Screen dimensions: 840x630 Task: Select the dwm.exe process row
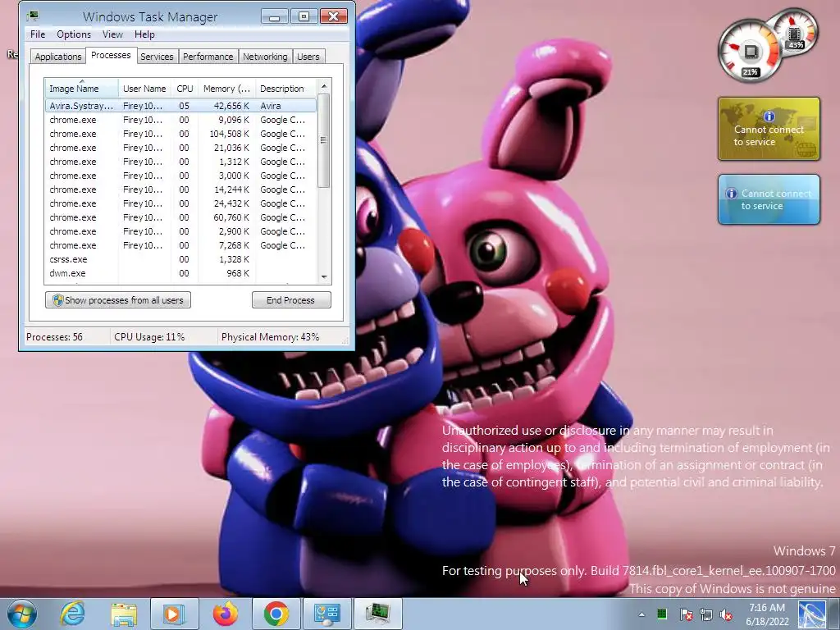coord(181,273)
